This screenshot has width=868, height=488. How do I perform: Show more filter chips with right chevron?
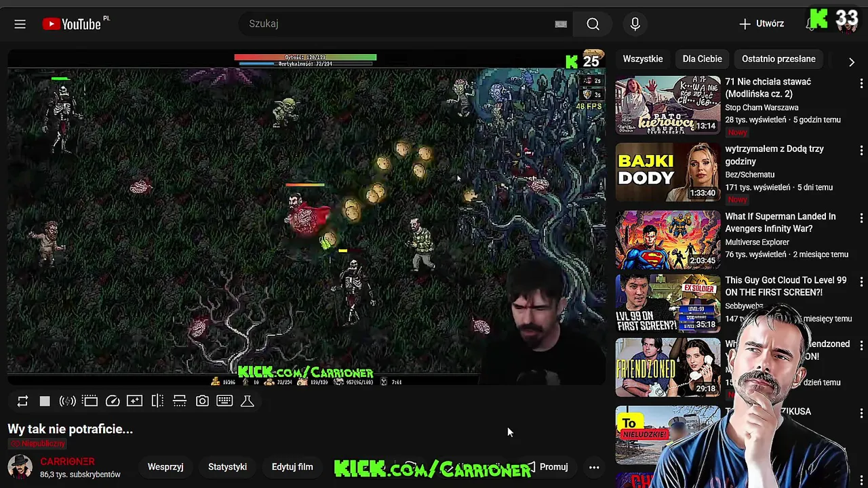coord(852,62)
